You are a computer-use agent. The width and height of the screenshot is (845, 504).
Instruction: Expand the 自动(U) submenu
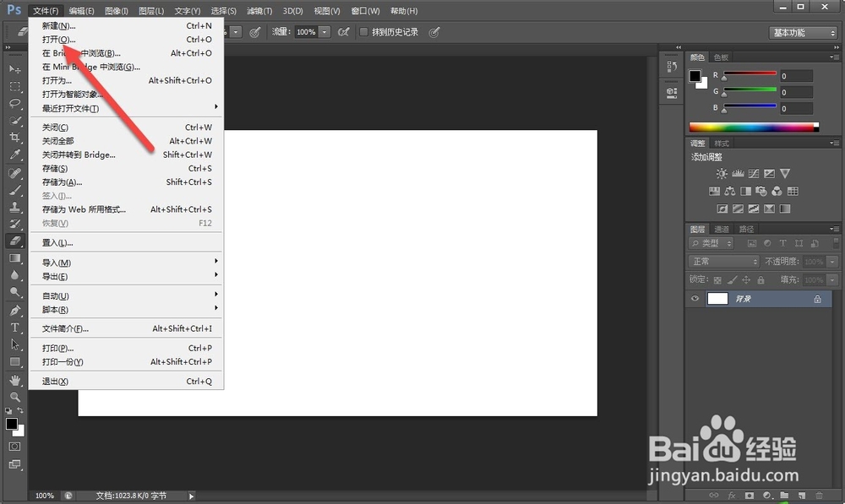click(127, 296)
